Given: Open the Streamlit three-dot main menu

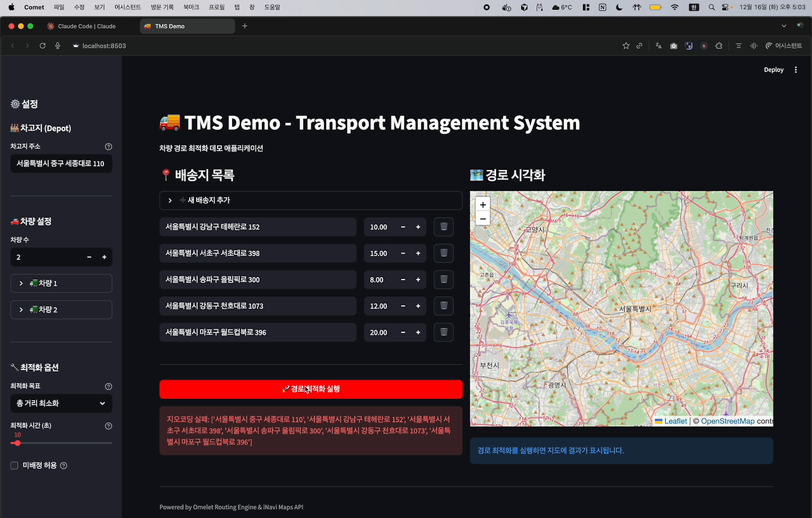Looking at the screenshot, I should point(796,70).
